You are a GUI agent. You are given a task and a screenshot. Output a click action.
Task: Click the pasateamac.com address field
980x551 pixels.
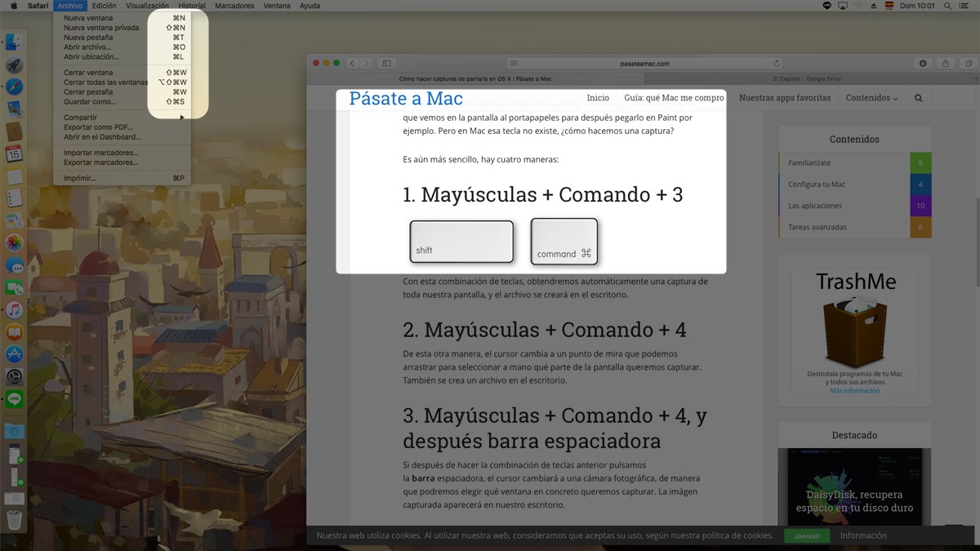point(644,63)
